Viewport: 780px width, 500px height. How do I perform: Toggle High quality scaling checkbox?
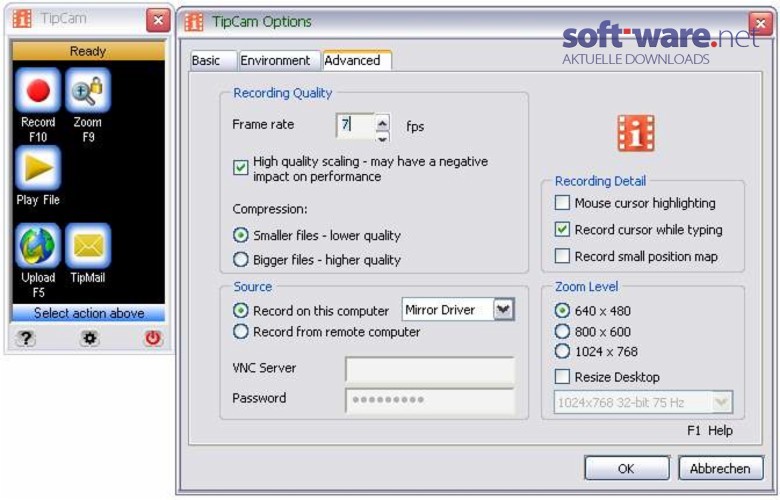pos(241,168)
